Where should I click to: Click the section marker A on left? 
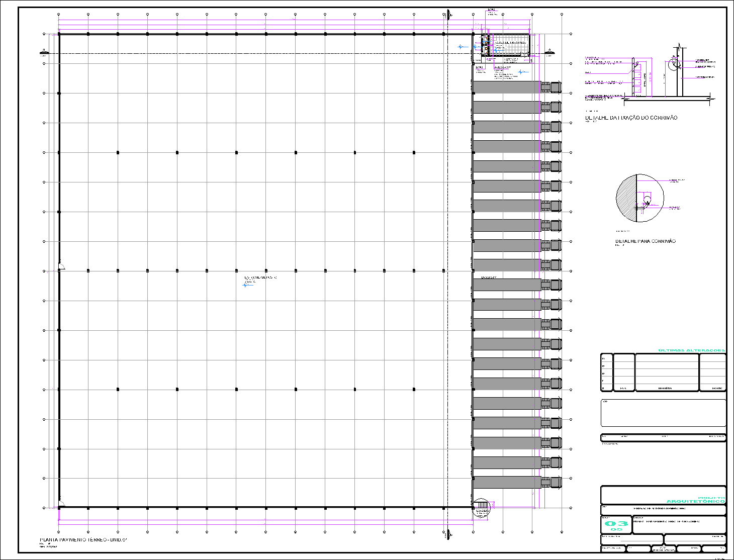point(44,51)
